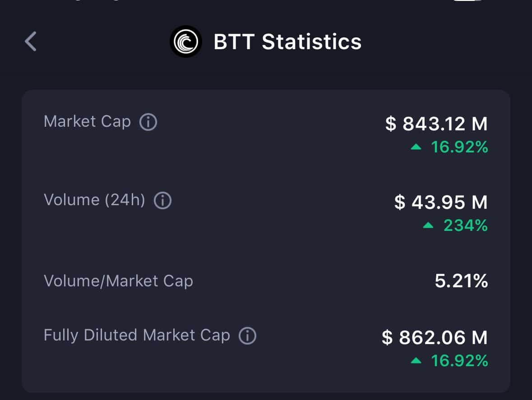Select the $ 43.95 M volume value
Screen dimensions: 532x400
point(441,202)
